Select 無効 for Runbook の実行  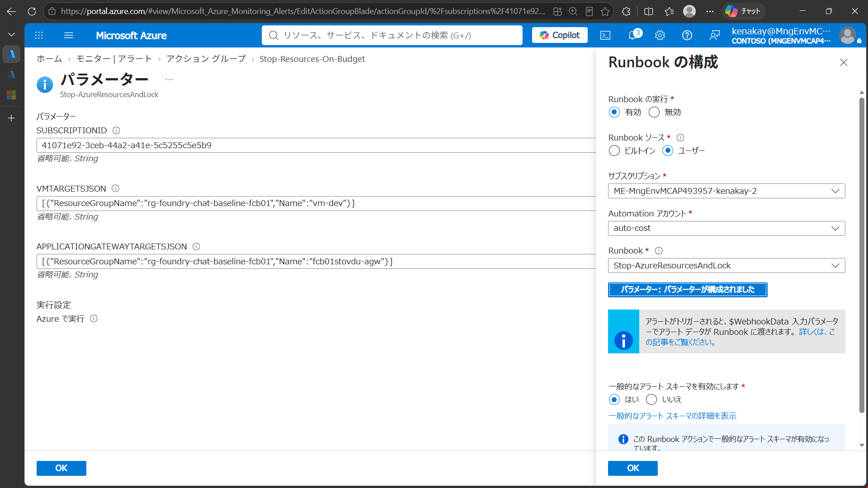click(x=654, y=112)
